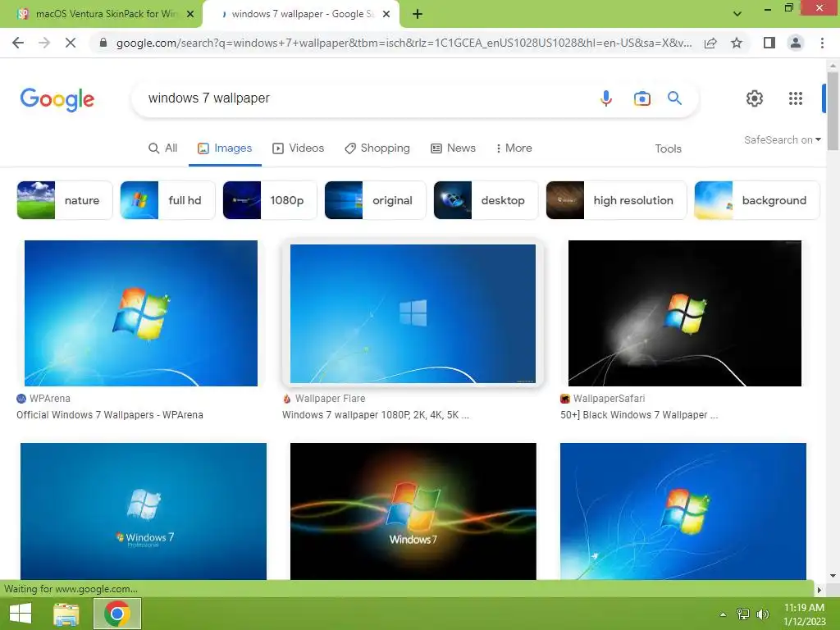840x630 pixels.
Task: Filter by nature chip
Action: (x=64, y=200)
